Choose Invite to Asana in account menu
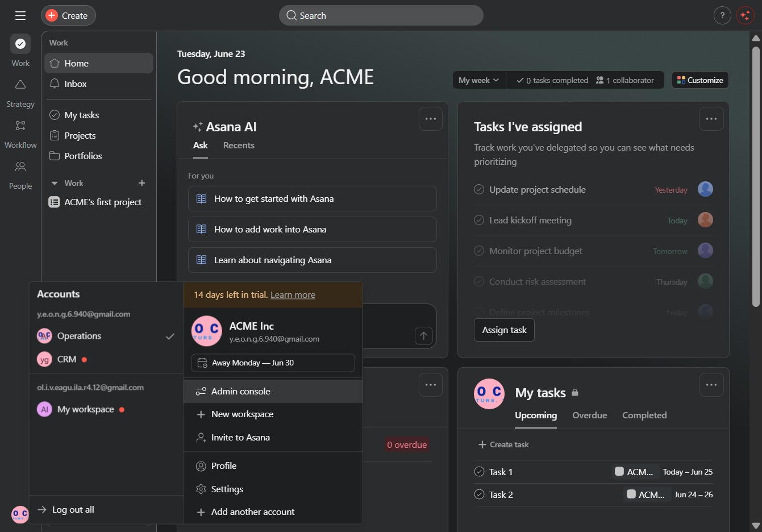This screenshot has width=762, height=532. pos(273,438)
